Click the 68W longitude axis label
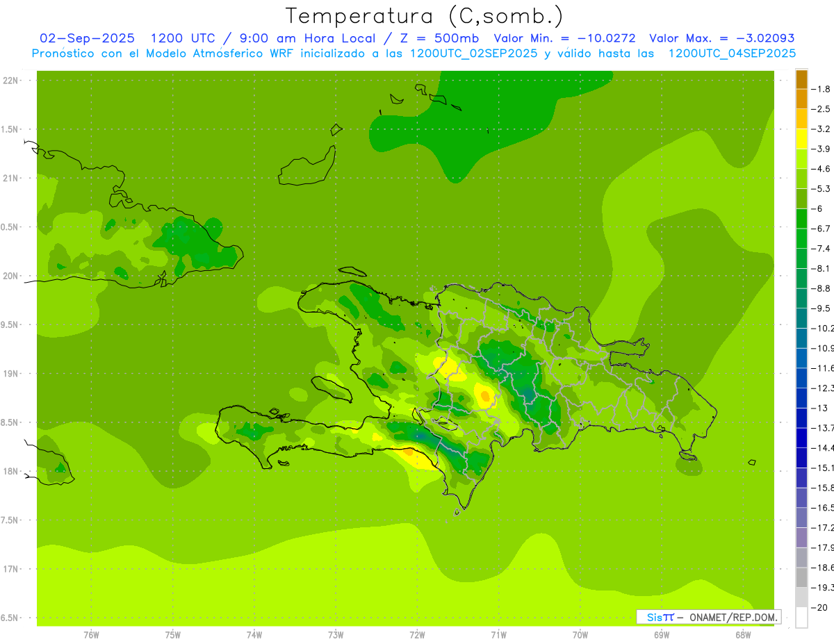Viewport: 834px width, 644px height. tap(742, 634)
